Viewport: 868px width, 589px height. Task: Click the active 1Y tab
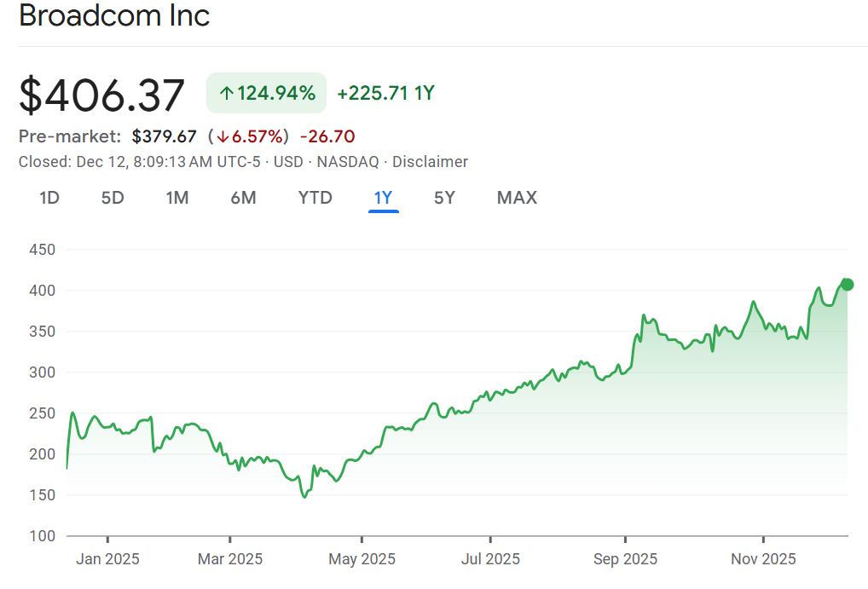coord(383,198)
